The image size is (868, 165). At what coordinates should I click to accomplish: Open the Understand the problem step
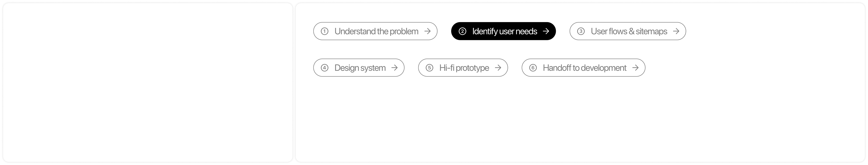tap(376, 31)
